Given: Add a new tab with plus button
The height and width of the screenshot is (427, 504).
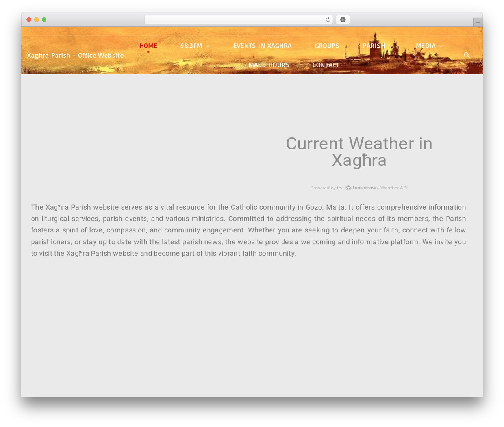Looking at the screenshot, I should [x=478, y=22].
